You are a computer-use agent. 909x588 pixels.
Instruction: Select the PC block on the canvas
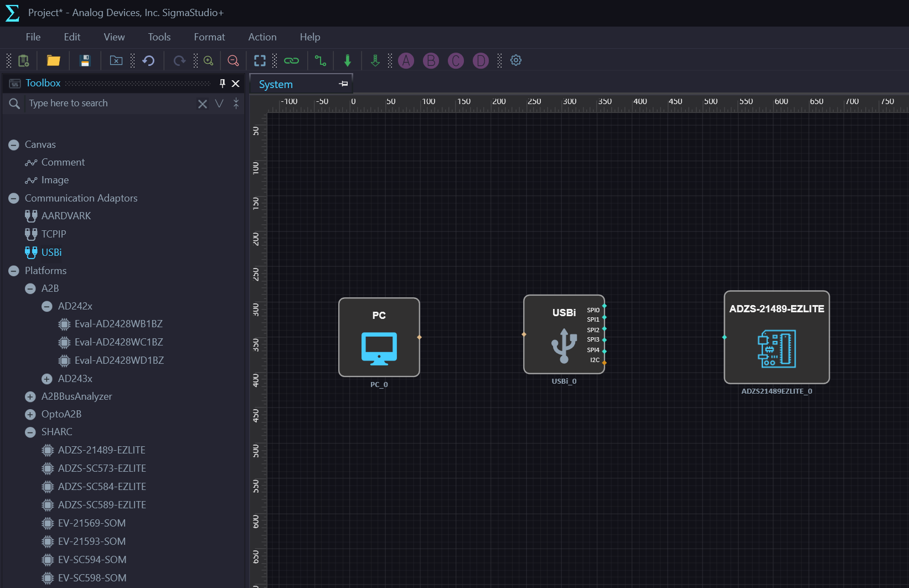coord(379,337)
